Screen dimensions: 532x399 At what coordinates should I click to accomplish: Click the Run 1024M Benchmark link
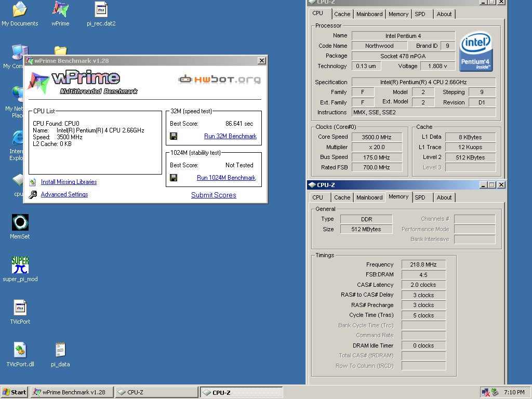click(x=227, y=178)
